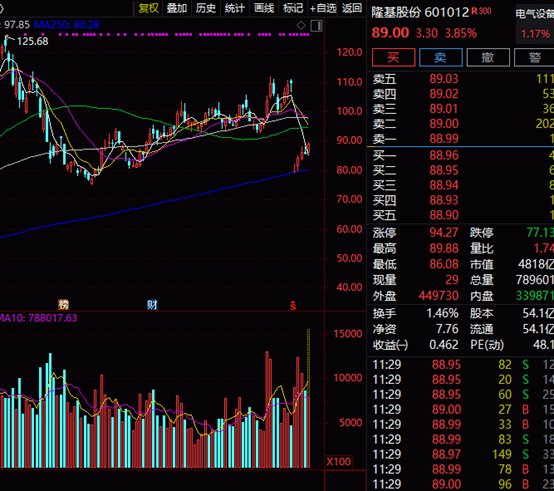Image resolution: width=554 pixels, height=491 pixels.
Task: Toggle 复权 price adjustment mode
Action: [148, 8]
